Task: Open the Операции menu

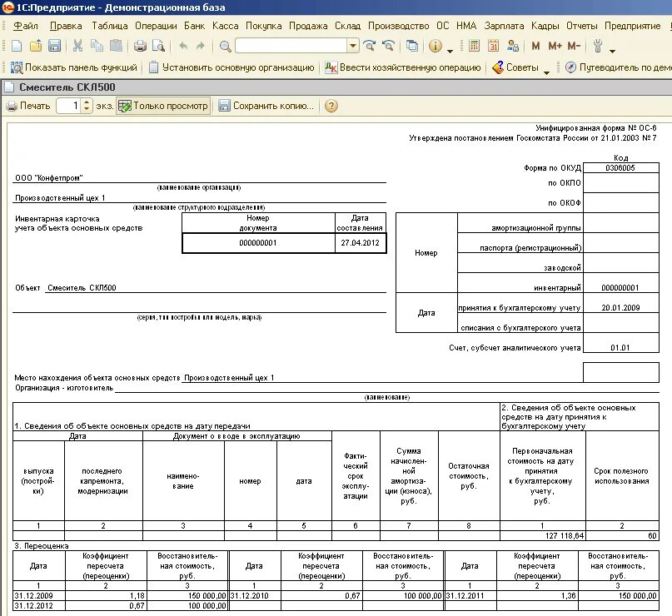Action: tap(156, 26)
